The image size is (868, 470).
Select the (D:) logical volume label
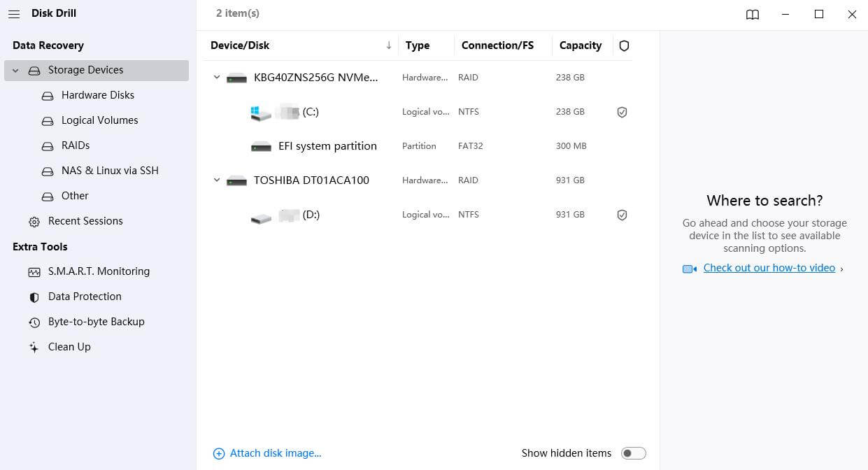pos(311,215)
